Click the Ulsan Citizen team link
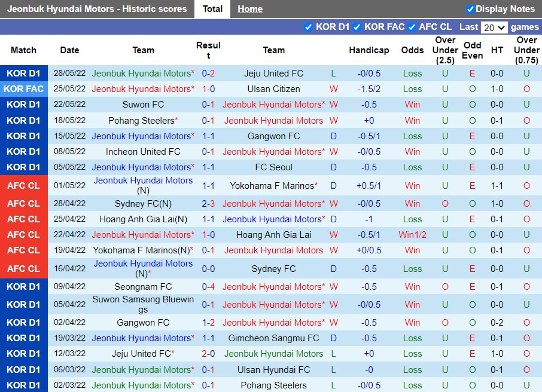Image resolution: width=542 pixels, height=392 pixels. point(273,88)
